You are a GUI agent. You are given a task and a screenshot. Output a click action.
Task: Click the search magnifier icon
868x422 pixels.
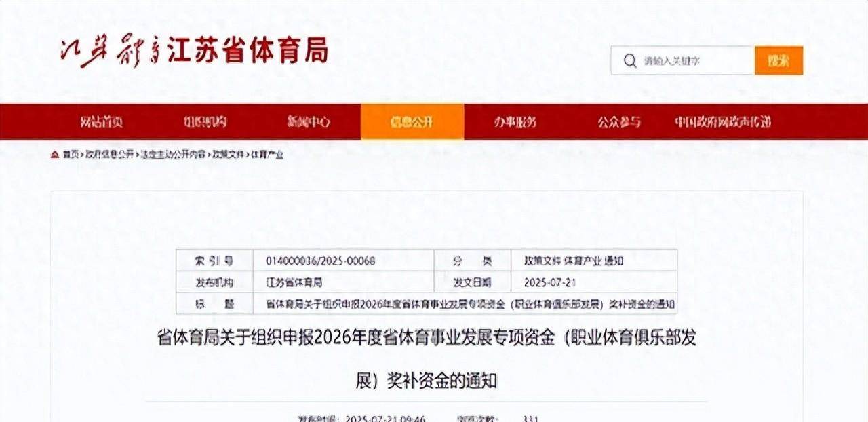(x=631, y=61)
